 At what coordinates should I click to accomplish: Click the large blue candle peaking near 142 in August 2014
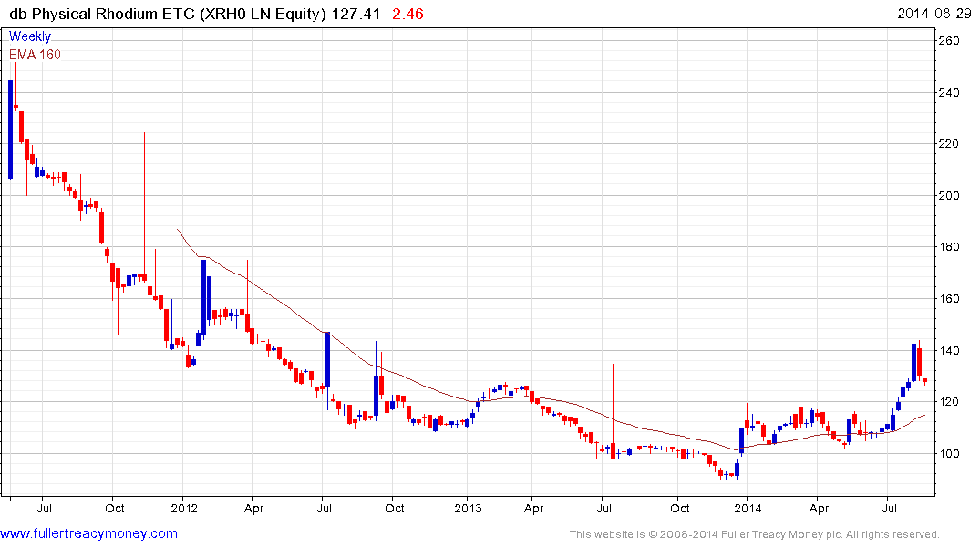point(913,363)
